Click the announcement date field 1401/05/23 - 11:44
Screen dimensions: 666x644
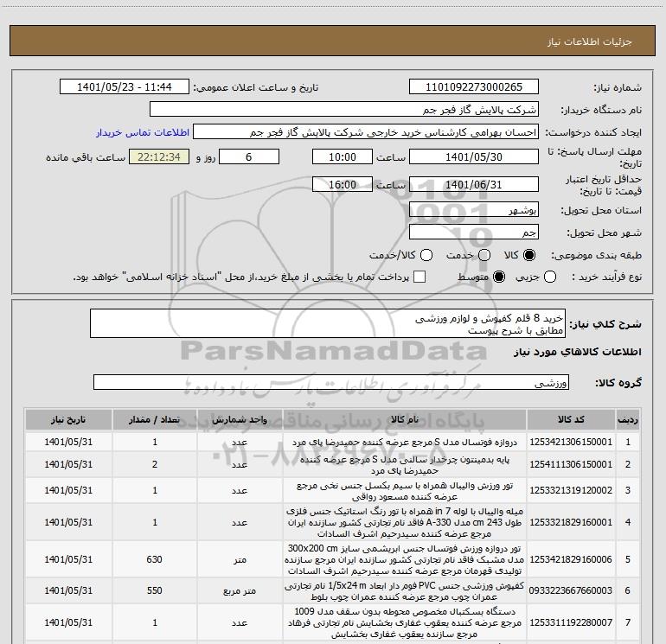coord(125,87)
